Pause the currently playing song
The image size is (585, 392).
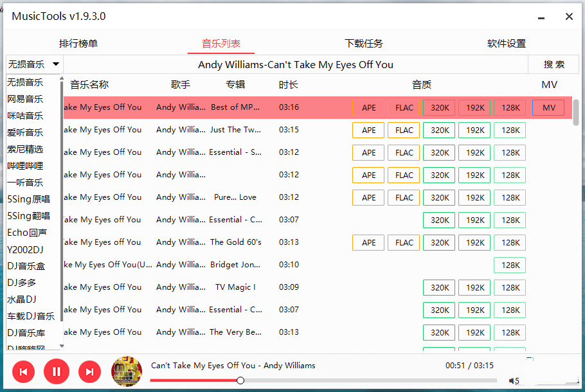click(x=57, y=371)
